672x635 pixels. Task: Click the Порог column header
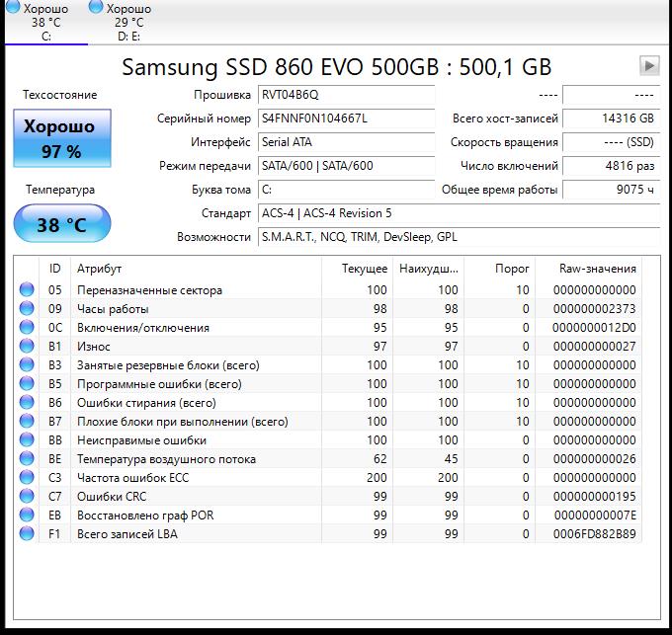(499, 269)
